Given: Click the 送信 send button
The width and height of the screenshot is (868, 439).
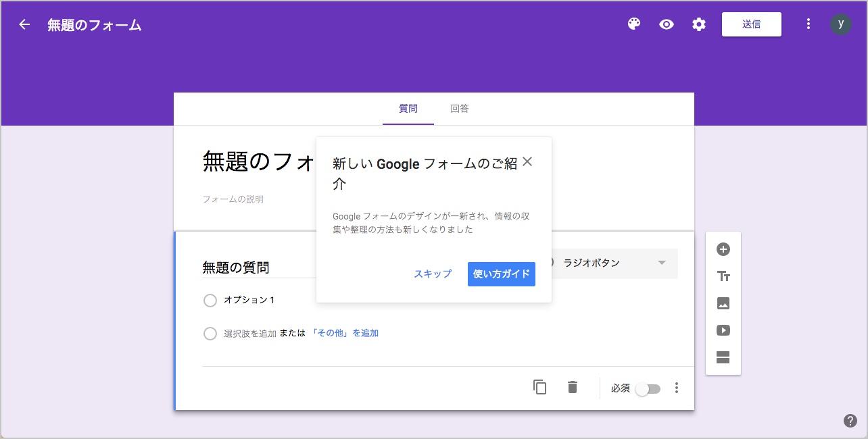Looking at the screenshot, I should point(752,24).
